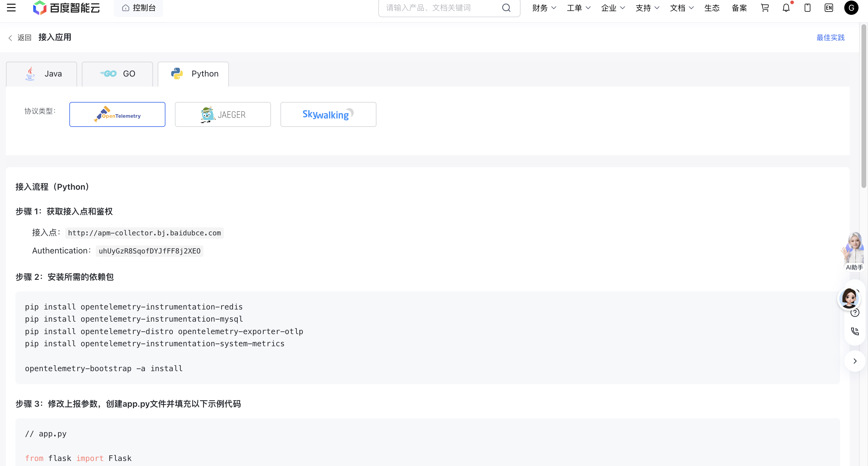Click the mobile app phone icon
868x466 pixels.
point(807,8)
